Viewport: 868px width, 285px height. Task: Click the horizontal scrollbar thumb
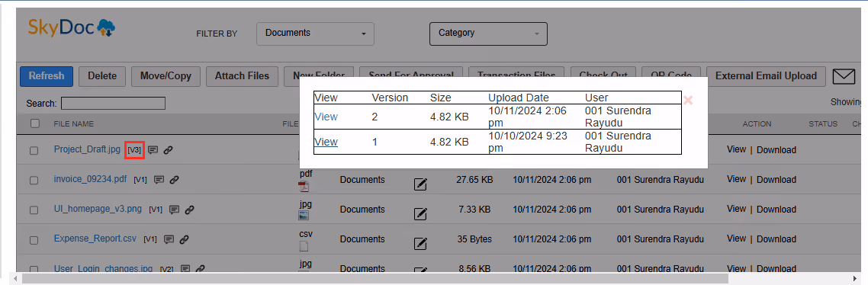pyautogui.click(x=375, y=278)
